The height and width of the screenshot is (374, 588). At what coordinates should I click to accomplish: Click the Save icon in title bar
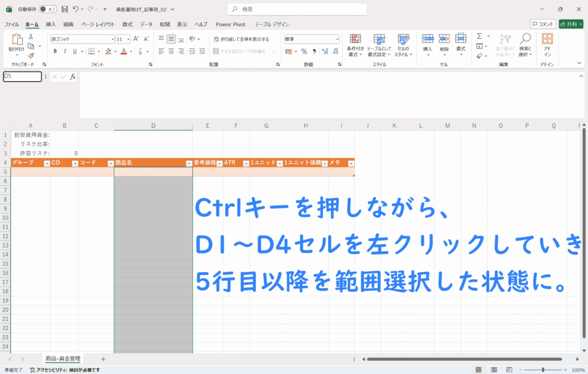[64, 9]
